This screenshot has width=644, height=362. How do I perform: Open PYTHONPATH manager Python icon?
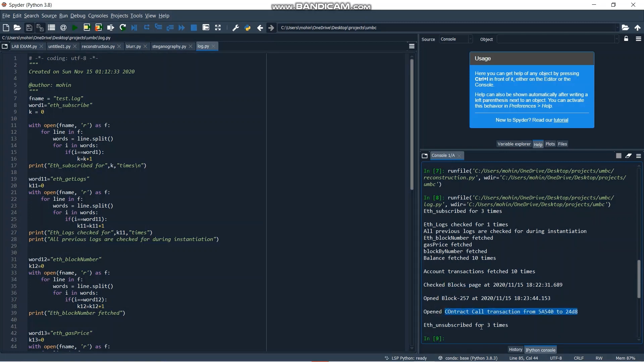pyautogui.click(x=248, y=28)
